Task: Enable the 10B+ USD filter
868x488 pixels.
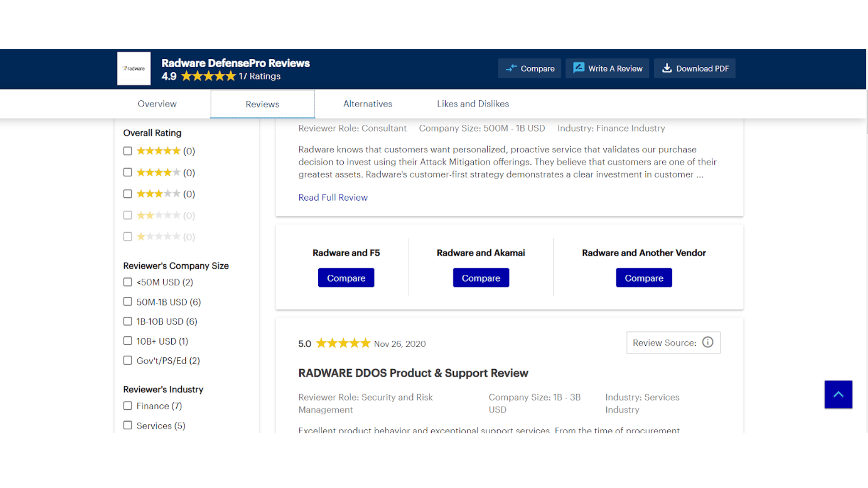Action: point(127,341)
